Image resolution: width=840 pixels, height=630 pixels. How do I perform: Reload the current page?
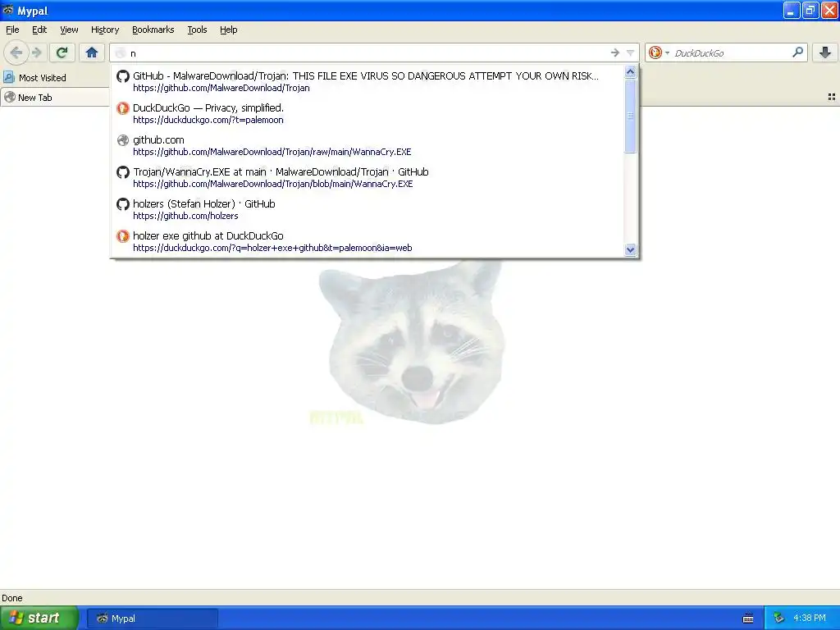point(62,52)
